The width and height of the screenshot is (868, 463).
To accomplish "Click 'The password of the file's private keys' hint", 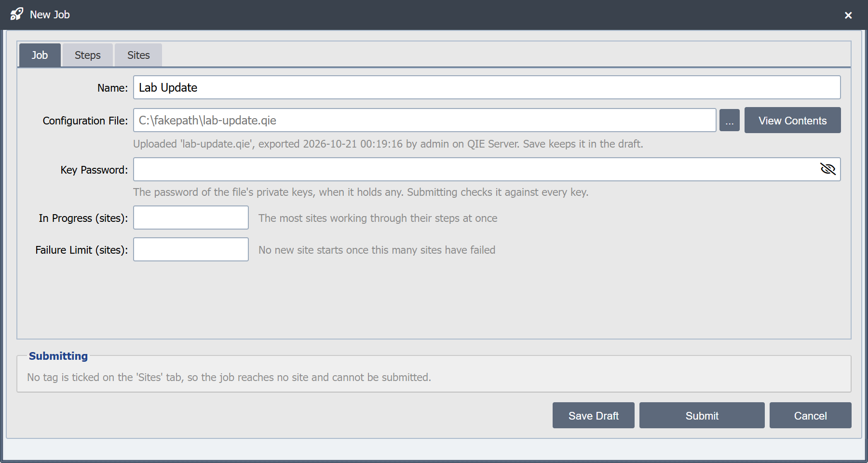I will (x=361, y=192).
